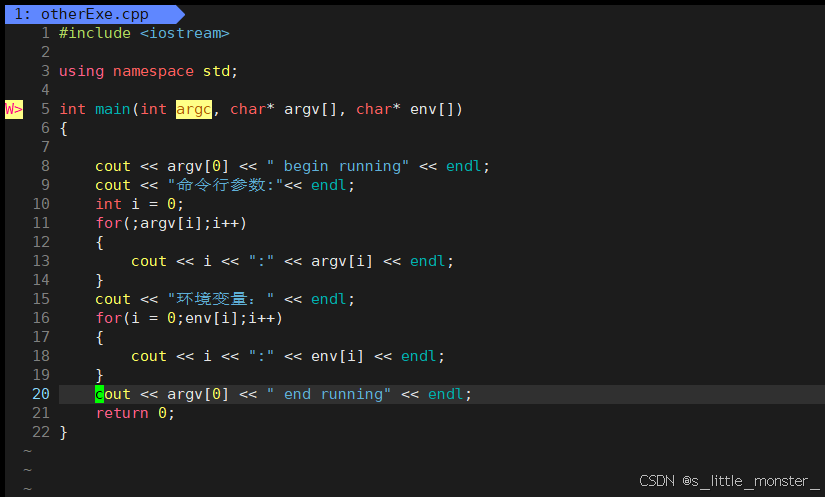The width and height of the screenshot is (825, 497).
Task: Click the opening brace on line 12
Action: 99,242
